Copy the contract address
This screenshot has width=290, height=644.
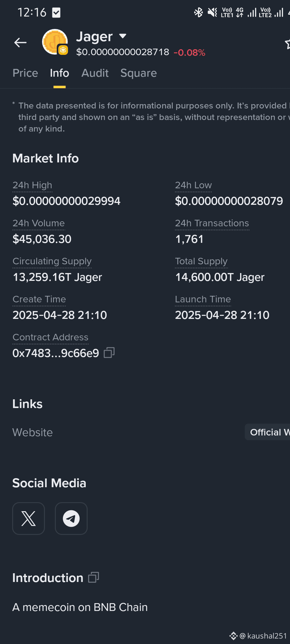point(109,353)
